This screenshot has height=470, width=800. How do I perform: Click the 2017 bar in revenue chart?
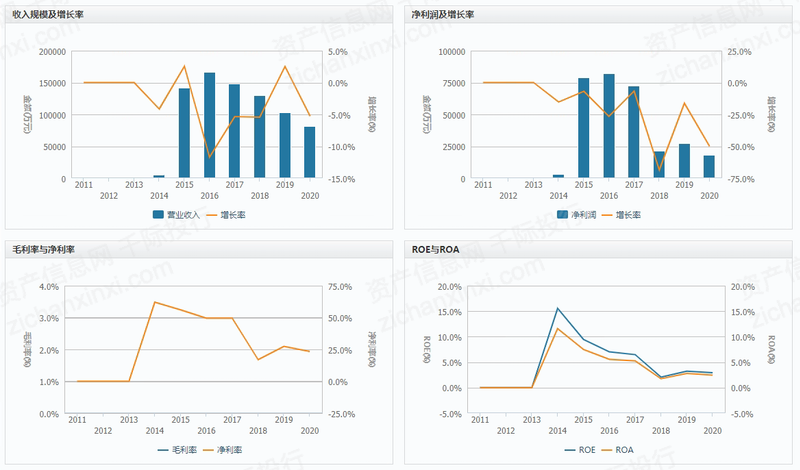[234, 131]
